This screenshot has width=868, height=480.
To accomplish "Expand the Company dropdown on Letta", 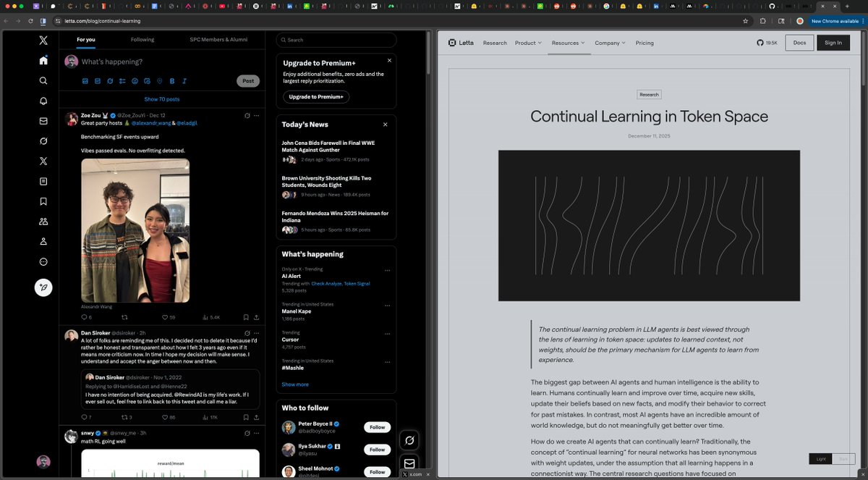I will 610,43.
